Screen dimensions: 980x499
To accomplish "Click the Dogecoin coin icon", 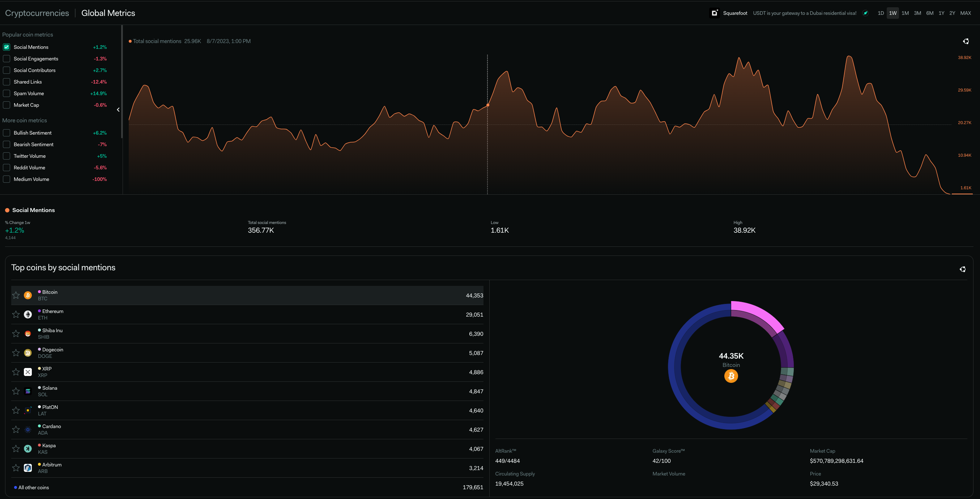I will point(28,353).
